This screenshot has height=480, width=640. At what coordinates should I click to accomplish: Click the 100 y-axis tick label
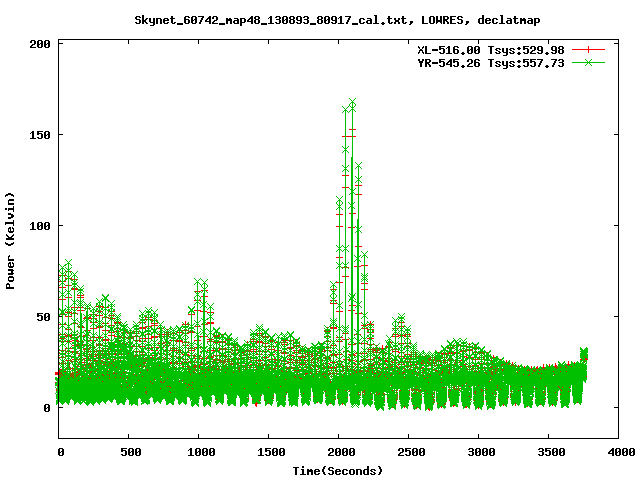[40, 226]
